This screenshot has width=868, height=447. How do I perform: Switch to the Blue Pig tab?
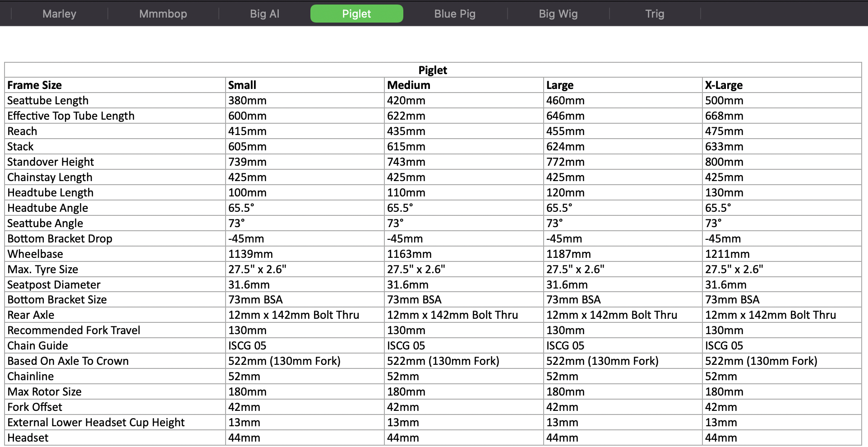[x=455, y=14]
